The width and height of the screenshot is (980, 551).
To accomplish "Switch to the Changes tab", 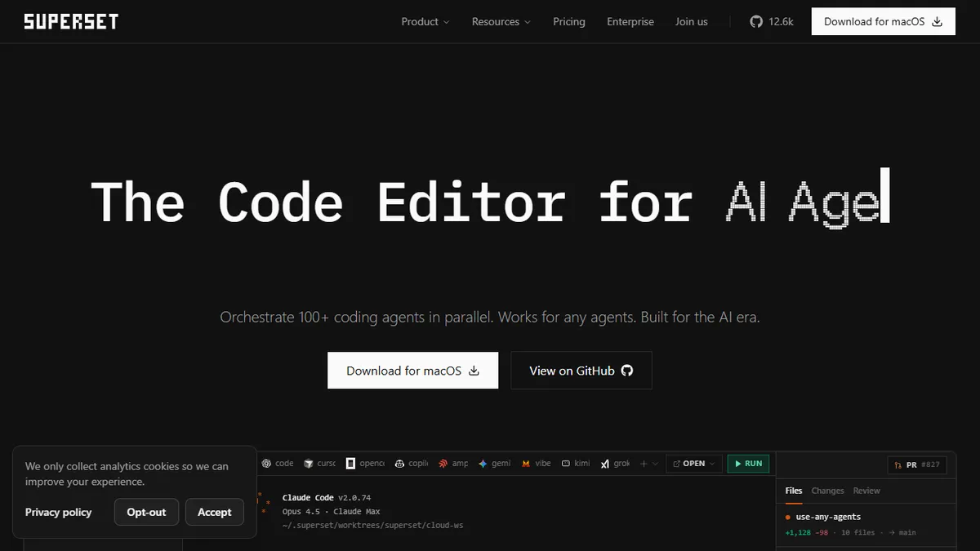I will coord(827,491).
